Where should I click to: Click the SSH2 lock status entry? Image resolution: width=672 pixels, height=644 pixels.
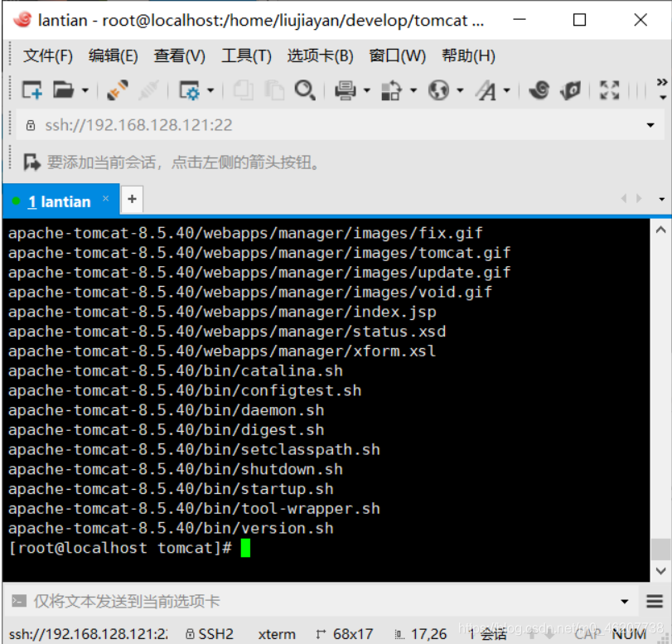pyautogui.click(x=210, y=634)
